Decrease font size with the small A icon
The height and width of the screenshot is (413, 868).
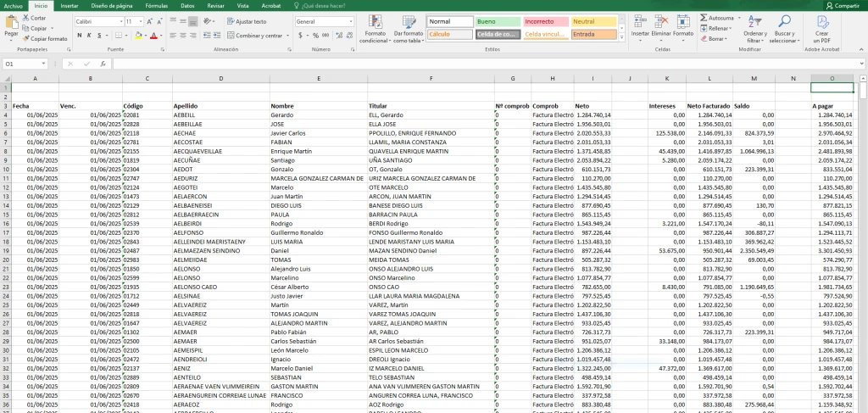(x=159, y=21)
